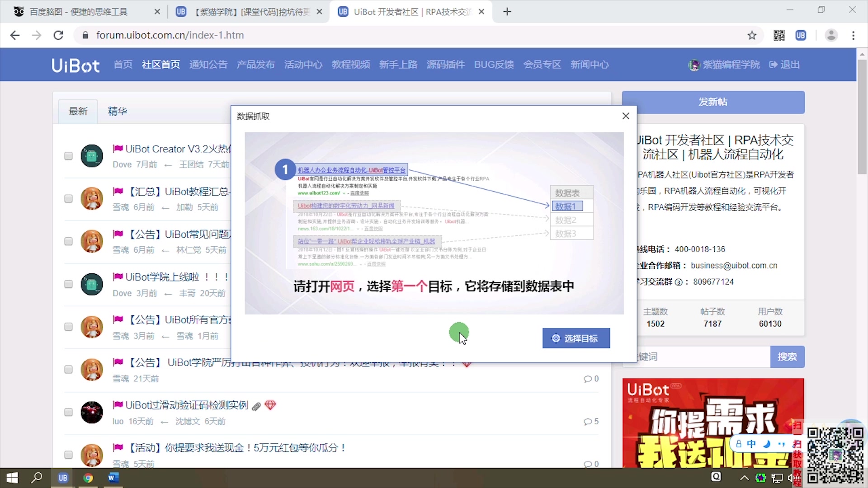This screenshot has width=868, height=488.
Task: Open 会员专区 in the navigation bar
Action: (x=542, y=65)
